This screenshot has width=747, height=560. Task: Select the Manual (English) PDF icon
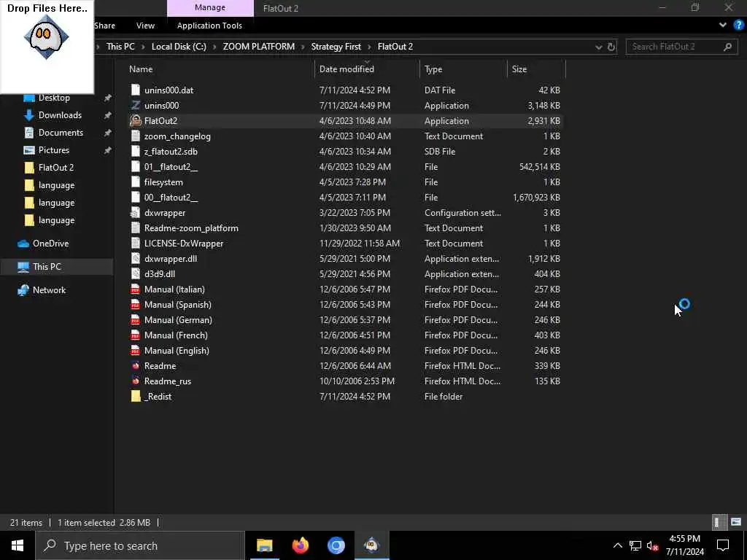tap(136, 351)
